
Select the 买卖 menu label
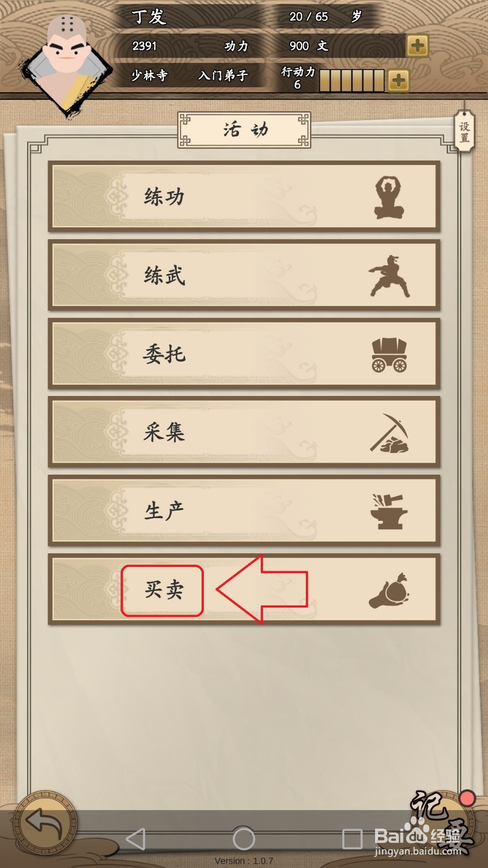(163, 590)
